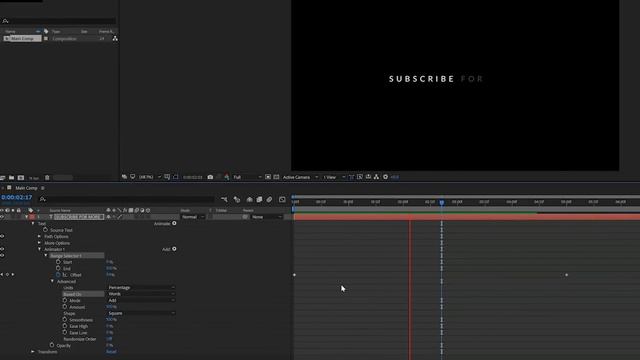This screenshot has width=640, height=360.
Task: Toggle Region of Interest icon under viewer
Action: [x=268, y=177]
